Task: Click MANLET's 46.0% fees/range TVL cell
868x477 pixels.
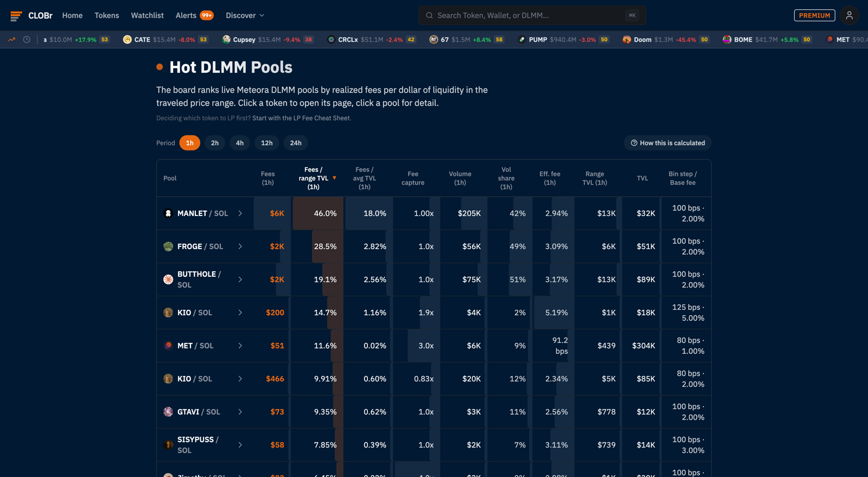Action: (318, 213)
